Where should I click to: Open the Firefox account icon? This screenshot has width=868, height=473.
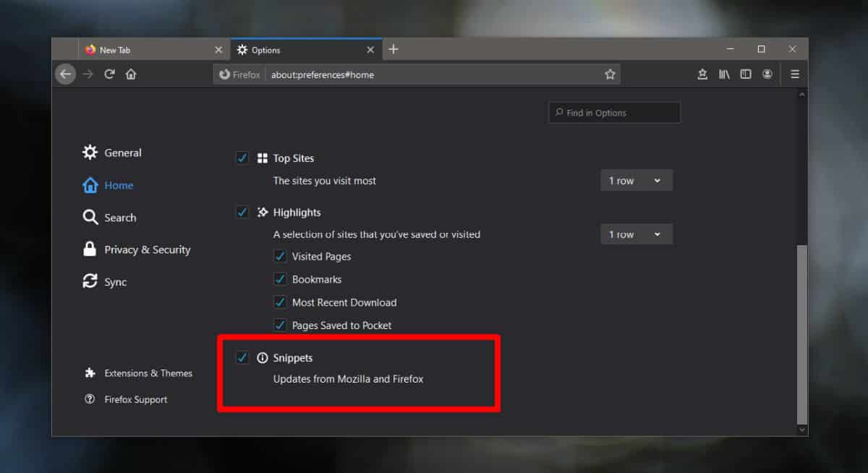[767, 74]
